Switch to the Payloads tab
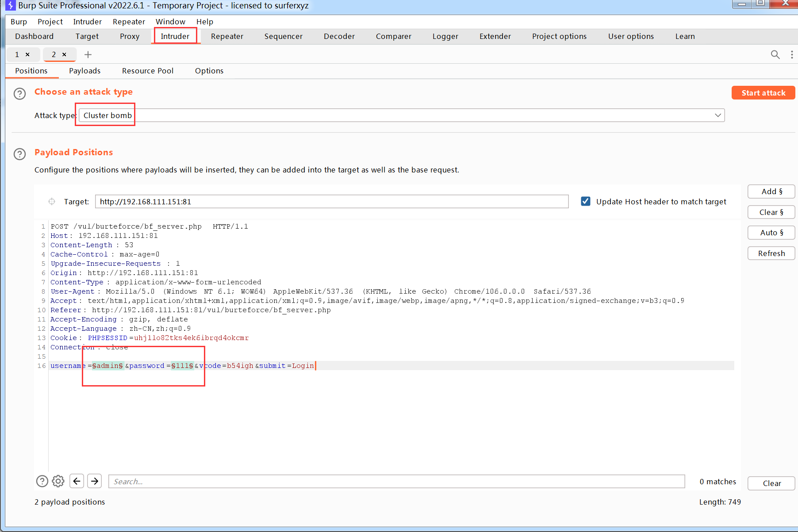The image size is (798, 532). point(84,71)
